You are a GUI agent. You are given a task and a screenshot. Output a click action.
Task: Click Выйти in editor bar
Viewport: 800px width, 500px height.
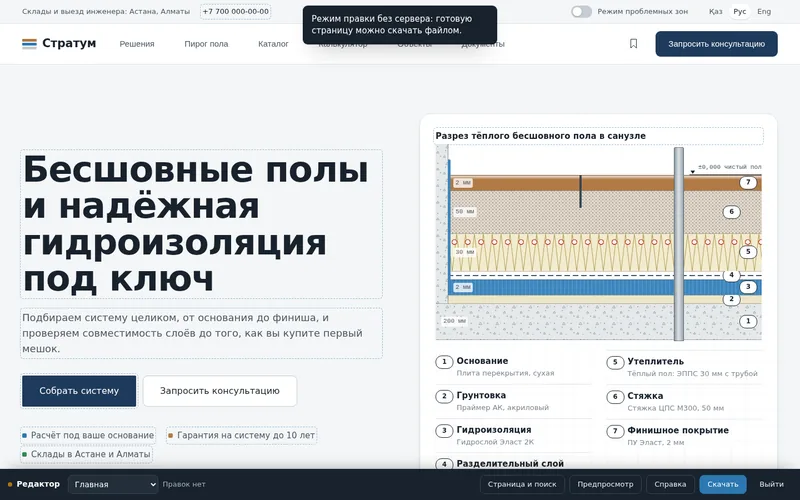[771, 484]
